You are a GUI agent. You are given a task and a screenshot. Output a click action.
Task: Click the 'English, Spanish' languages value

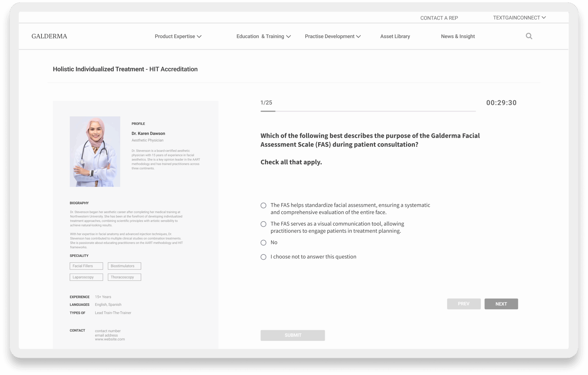(x=108, y=305)
